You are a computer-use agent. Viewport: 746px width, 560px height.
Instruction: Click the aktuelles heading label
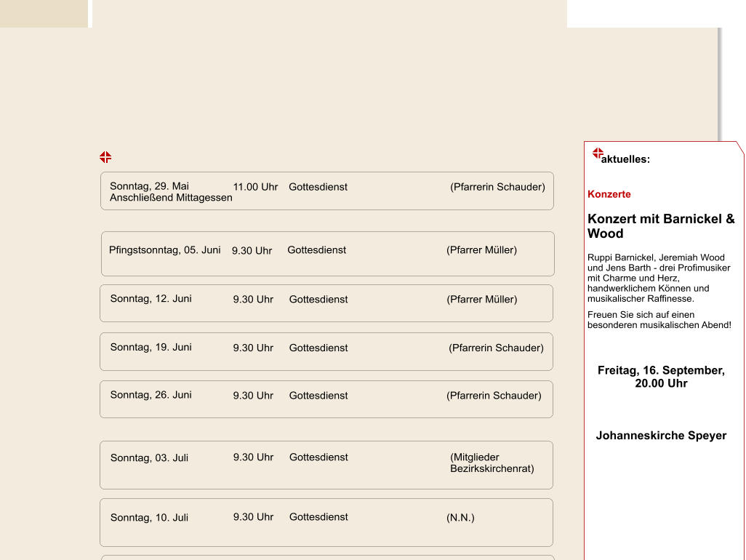click(625, 159)
